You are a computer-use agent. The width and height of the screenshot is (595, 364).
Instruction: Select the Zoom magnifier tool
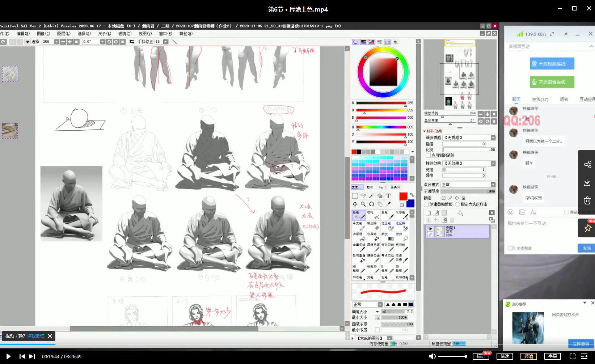click(363, 204)
